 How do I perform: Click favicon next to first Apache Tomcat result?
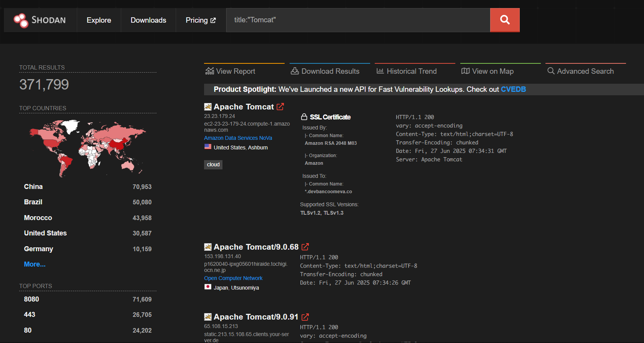tap(208, 107)
